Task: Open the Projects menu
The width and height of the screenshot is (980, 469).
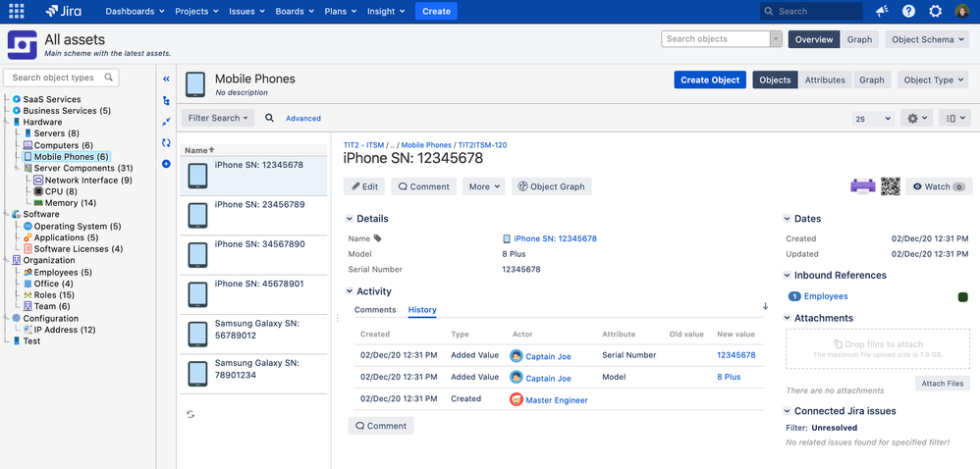Action: 196,11
